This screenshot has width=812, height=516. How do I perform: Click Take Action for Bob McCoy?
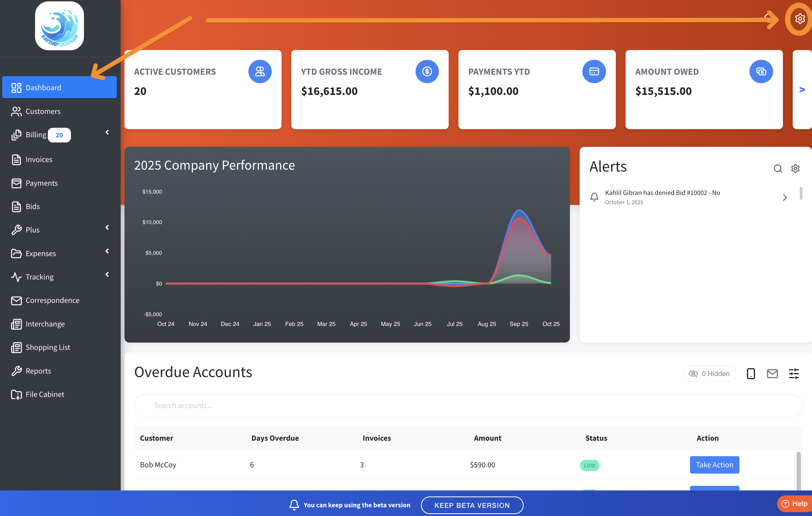pyautogui.click(x=714, y=464)
